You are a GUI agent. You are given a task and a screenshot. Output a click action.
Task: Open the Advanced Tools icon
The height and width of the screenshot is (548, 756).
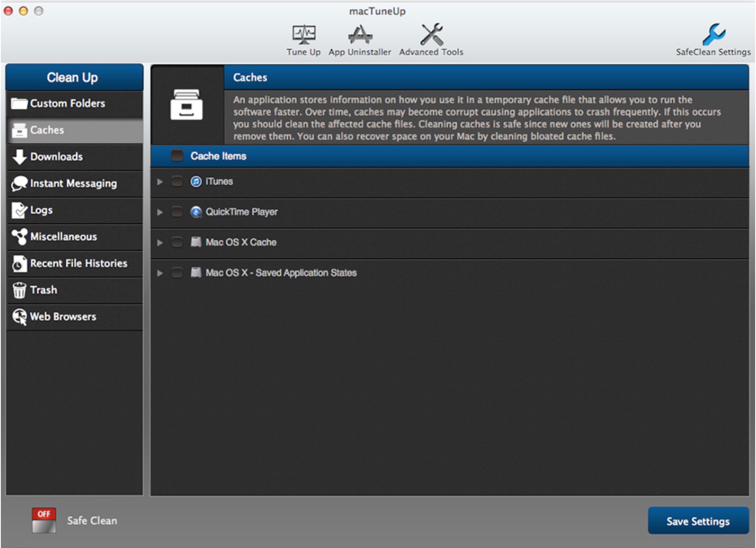coord(432,34)
